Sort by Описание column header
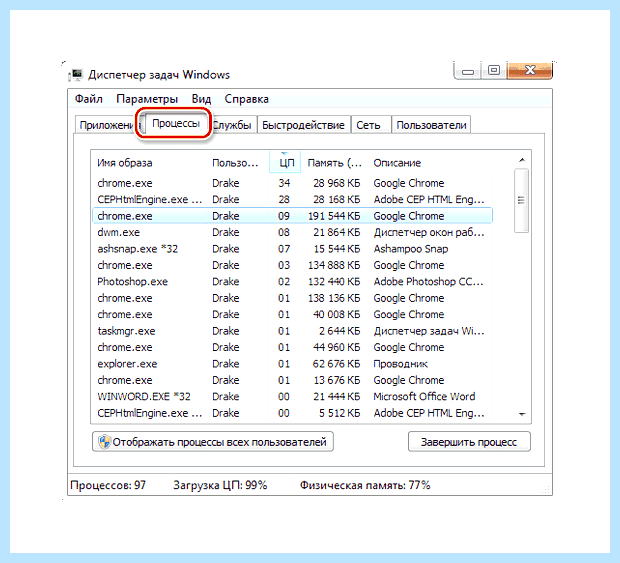The image size is (620, 563). [431, 162]
